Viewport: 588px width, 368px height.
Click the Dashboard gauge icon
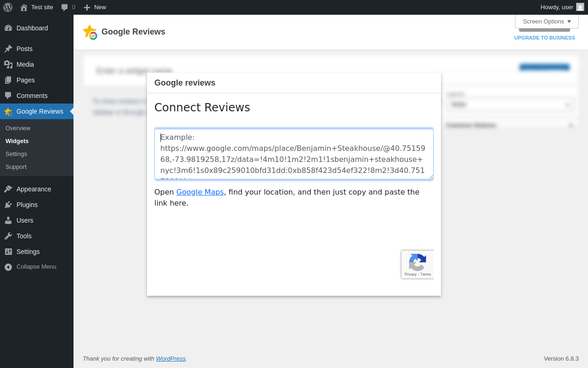(8, 28)
